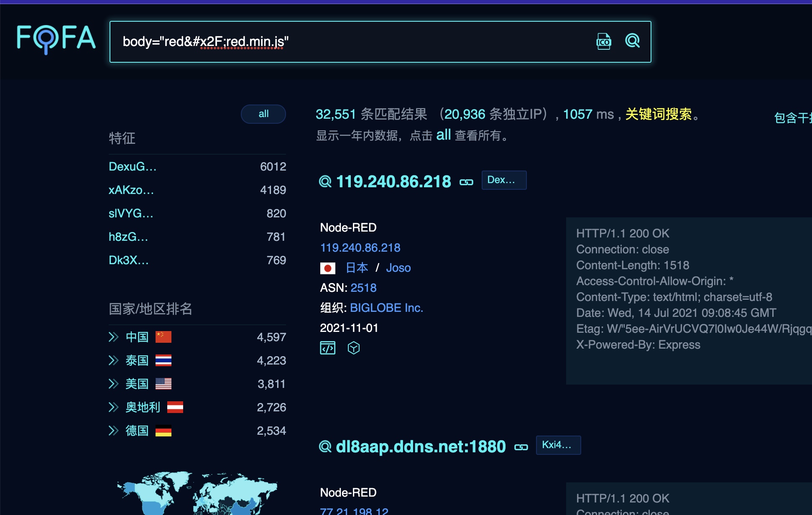Click the magnifier search icon
Screen dimensions: 812x515
[632, 41]
